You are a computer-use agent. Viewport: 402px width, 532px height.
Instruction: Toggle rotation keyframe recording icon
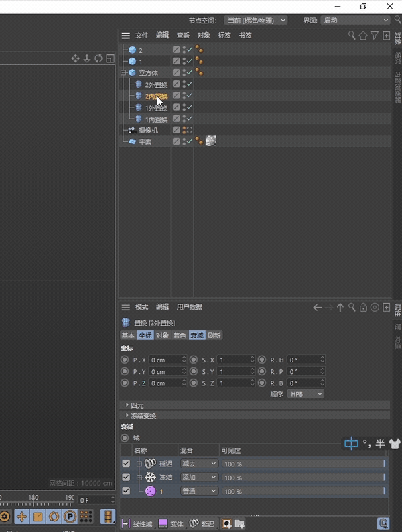coord(54,517)
